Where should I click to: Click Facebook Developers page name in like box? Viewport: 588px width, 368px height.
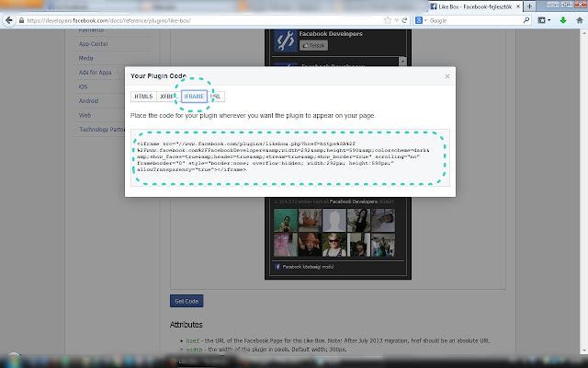[x=331, y=34]
